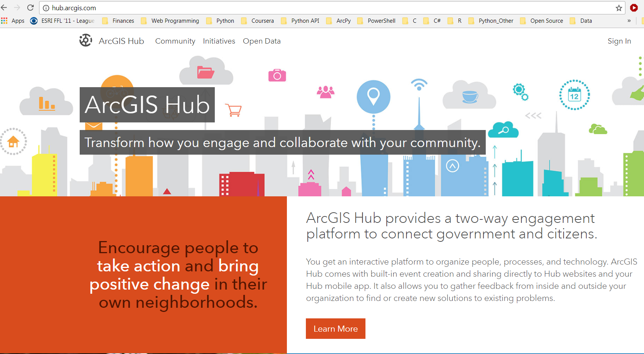Click the browser back arrow
Screen dimensions: 644x354
[4, 8]
